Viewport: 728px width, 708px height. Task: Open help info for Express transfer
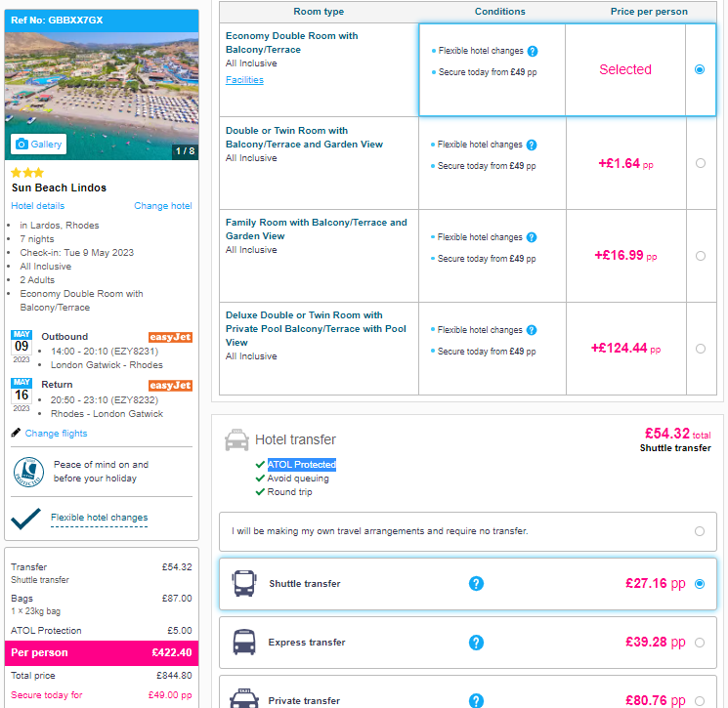(x=476, y=643)
